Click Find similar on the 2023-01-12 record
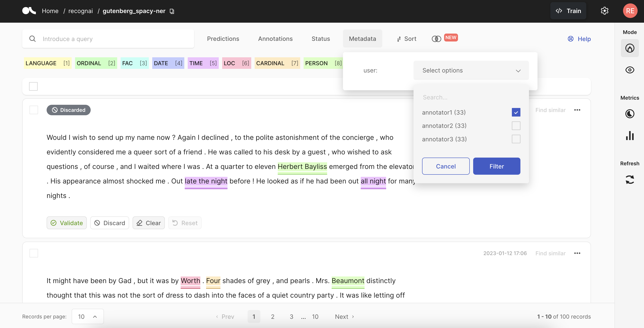 (x=550, y=253)
